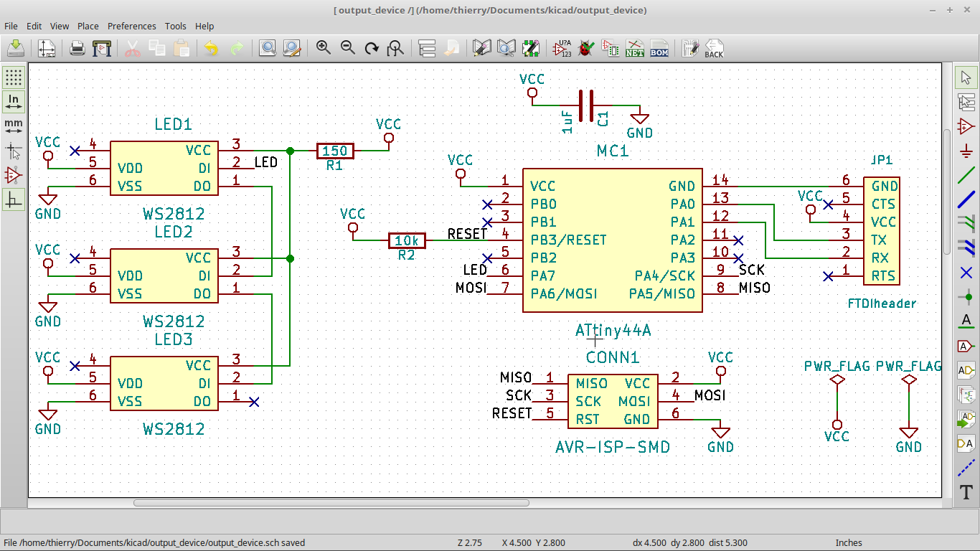This screenshot has height=551, width=980.
Task: Toggle horizontal/vertical wire orientation
Action: point(14,199)
